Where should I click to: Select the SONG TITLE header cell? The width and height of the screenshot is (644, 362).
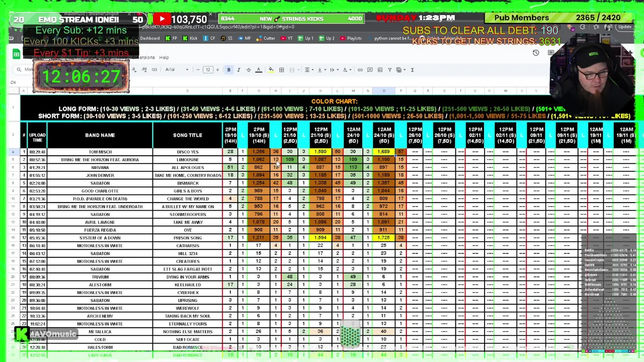coord(188,135)
